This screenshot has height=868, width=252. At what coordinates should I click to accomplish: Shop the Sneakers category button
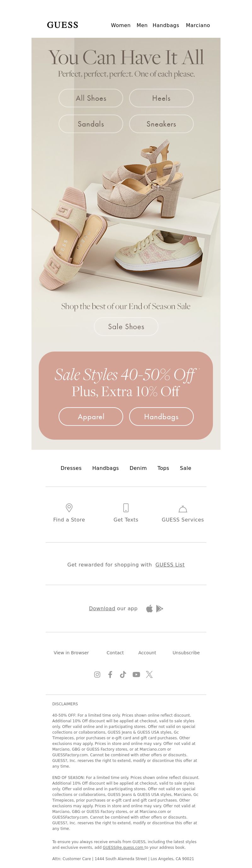click(161, 124)
